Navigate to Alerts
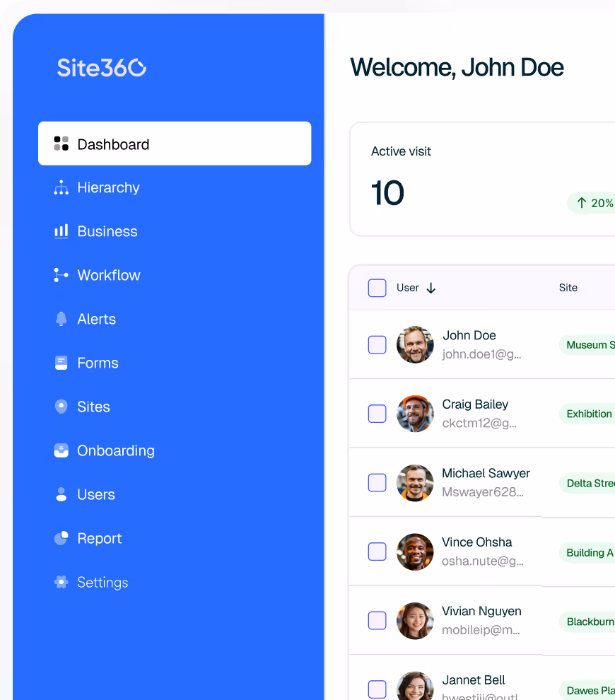The image size is (615, 700). click(175, 319)
